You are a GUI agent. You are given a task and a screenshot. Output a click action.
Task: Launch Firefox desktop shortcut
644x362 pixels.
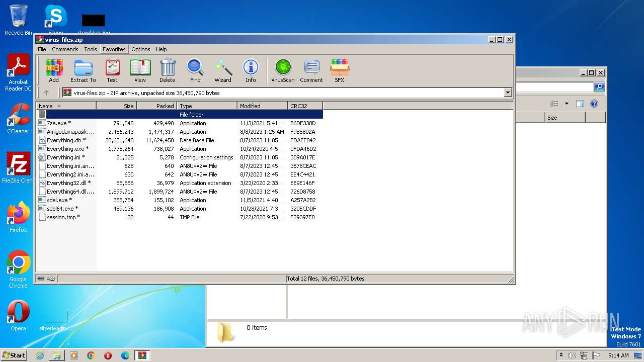pos(18,217)
